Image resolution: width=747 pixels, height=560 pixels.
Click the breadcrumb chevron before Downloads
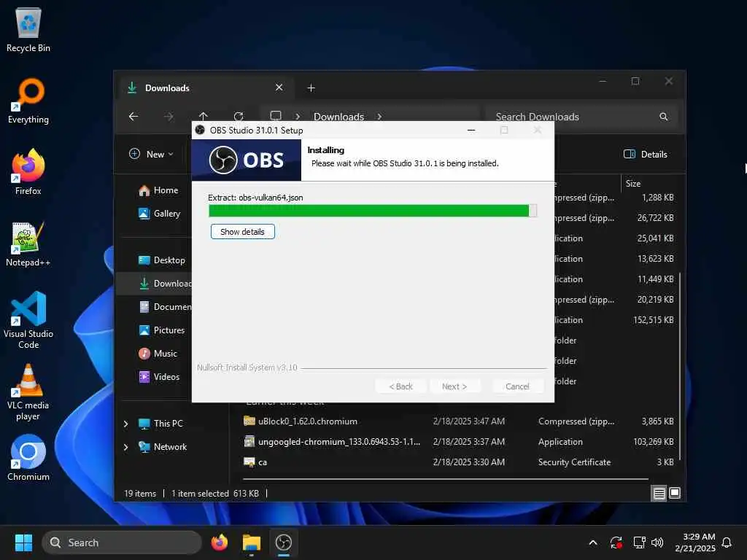click(x=298, y=117)
